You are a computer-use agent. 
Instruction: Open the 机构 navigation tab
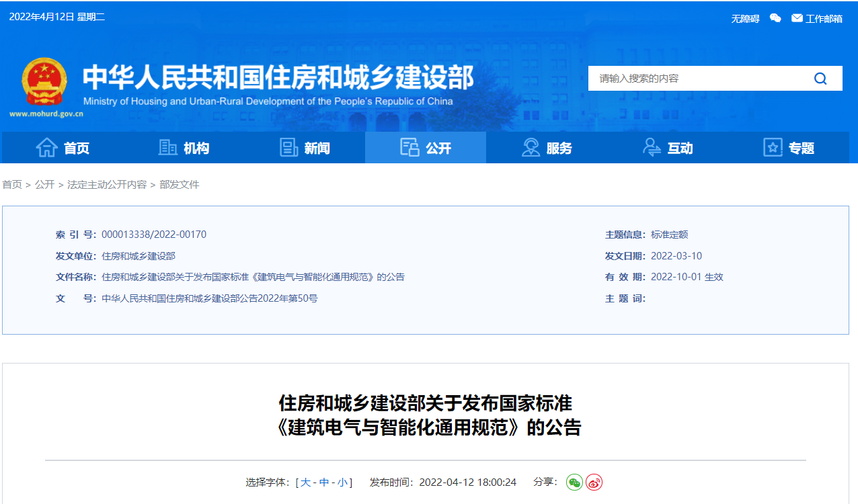(184, 148)
